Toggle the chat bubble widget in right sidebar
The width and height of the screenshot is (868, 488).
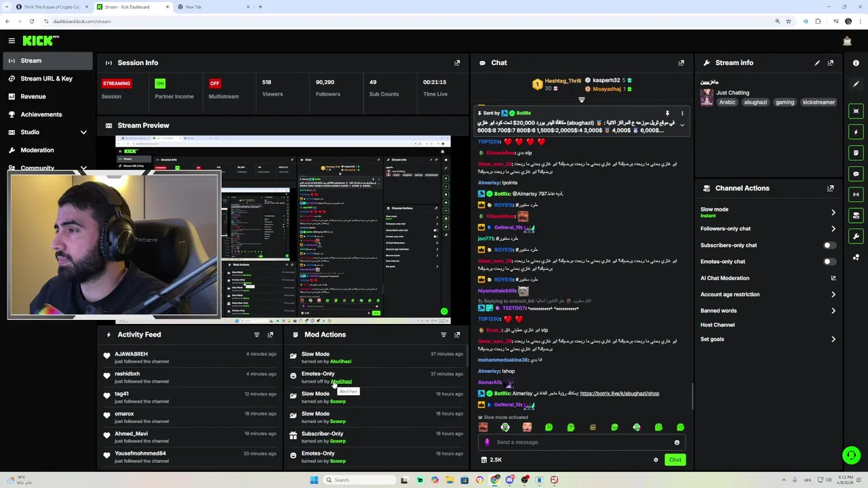pos(856,174)
